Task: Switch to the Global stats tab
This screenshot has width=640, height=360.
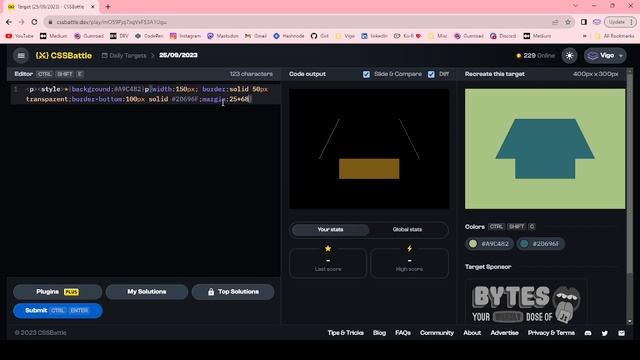Action: pyautogui.click(x=407, y=230)
